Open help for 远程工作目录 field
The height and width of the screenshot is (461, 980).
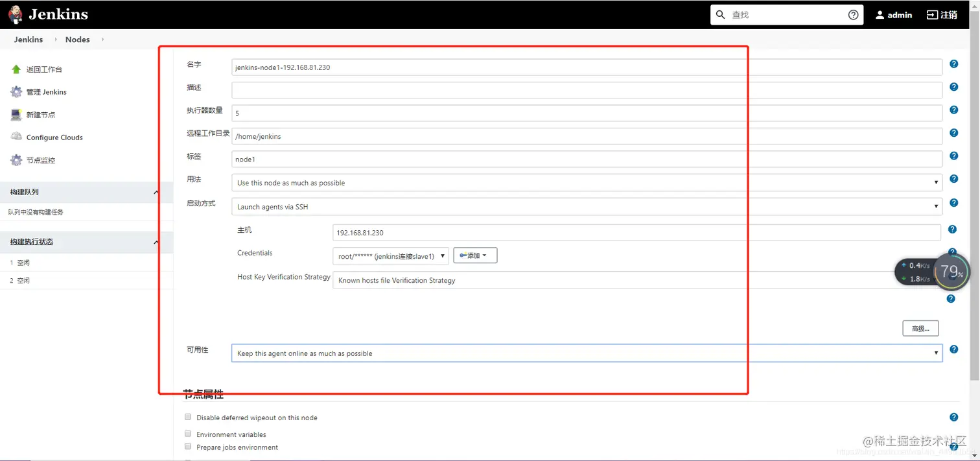point(954,133)
